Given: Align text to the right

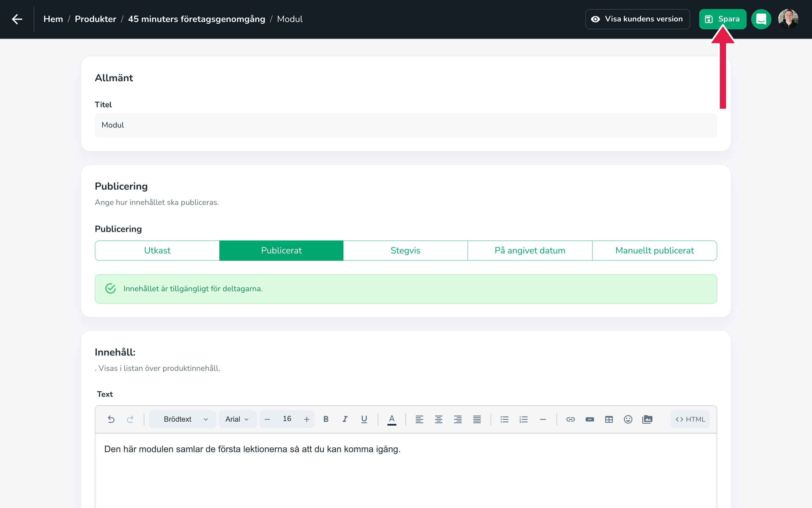Looking at the screenshot, I should 458,419.
